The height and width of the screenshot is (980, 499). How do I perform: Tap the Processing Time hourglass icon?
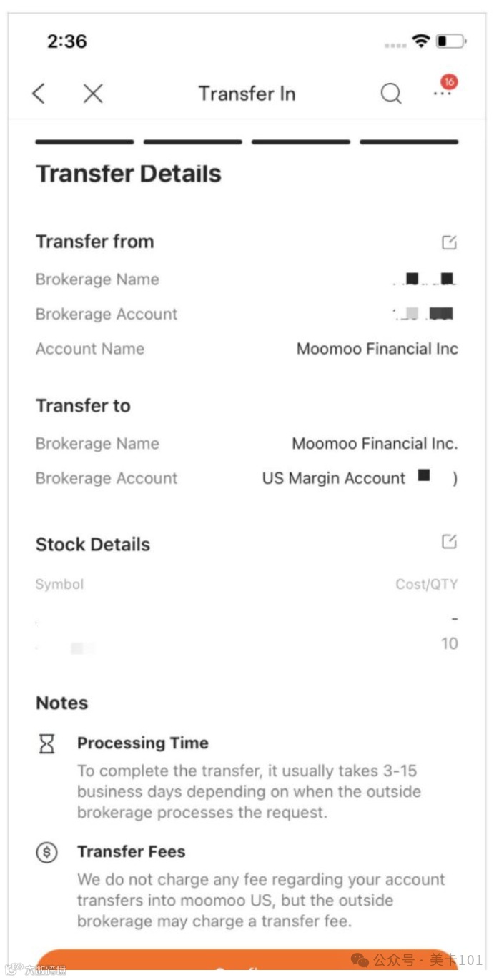click(x=46, y=744)
